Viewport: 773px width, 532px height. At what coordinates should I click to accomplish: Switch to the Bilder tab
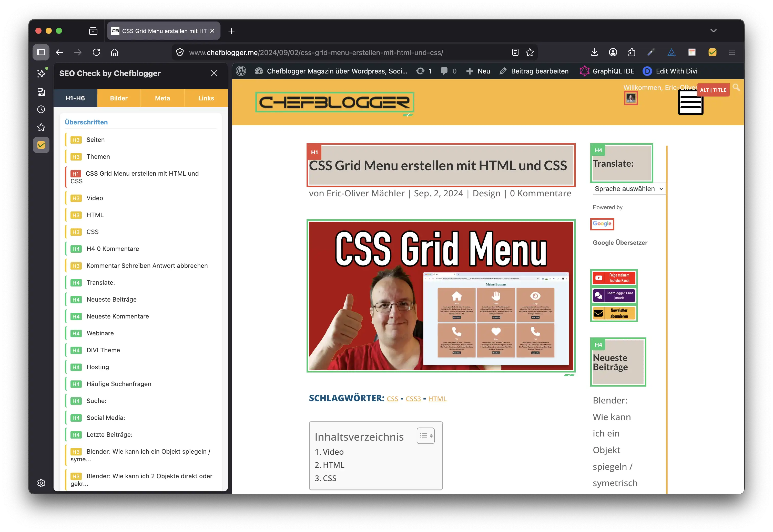click(x=119, y=98)
